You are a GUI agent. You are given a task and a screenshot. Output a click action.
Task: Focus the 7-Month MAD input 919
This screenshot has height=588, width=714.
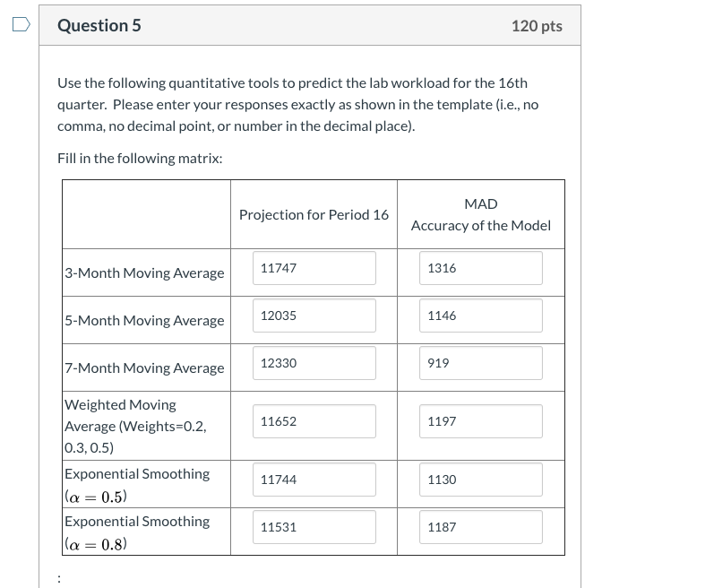481,363
